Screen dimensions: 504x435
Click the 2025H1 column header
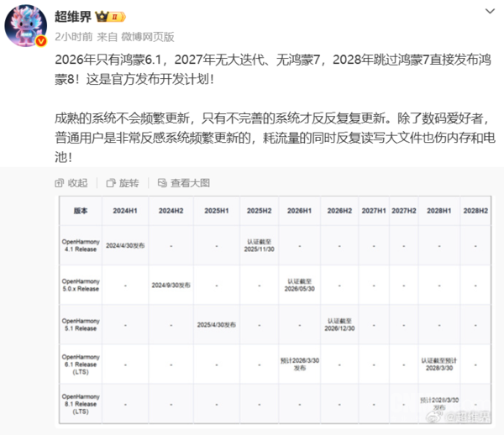click(x=217, y=211)
